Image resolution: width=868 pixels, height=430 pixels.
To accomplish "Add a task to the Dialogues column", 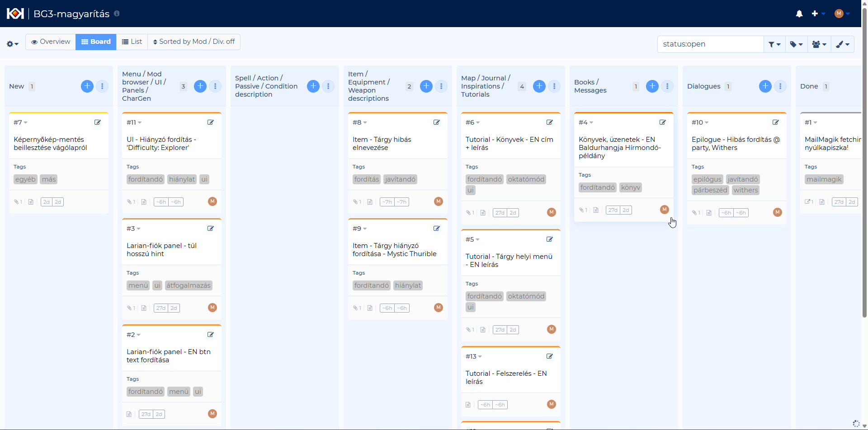I will pyautogui.click(x=765, y=86).
